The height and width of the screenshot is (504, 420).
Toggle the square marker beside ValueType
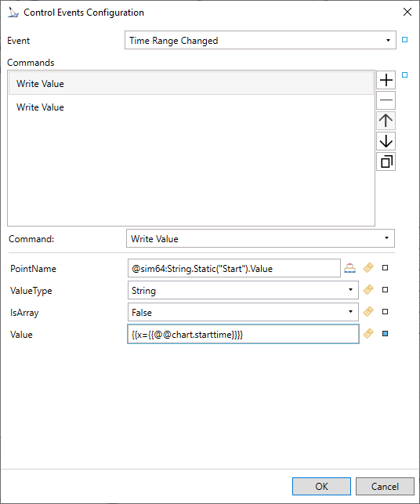[385, 289]
